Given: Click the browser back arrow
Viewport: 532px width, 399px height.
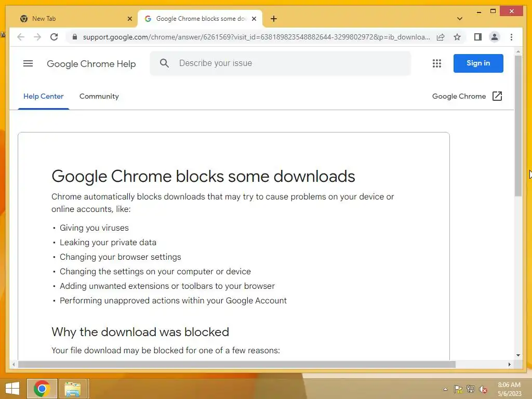Looking at the screenshot, I should [21, 37].
